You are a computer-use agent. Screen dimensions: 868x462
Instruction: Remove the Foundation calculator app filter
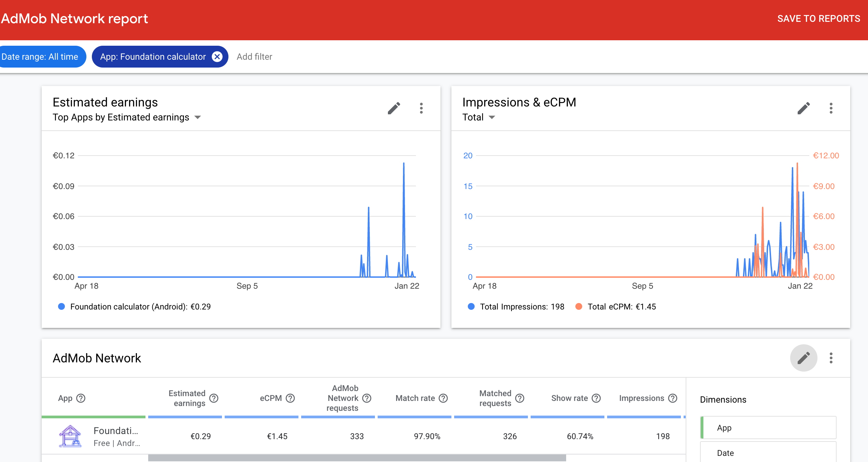click(x=217, y=57)
